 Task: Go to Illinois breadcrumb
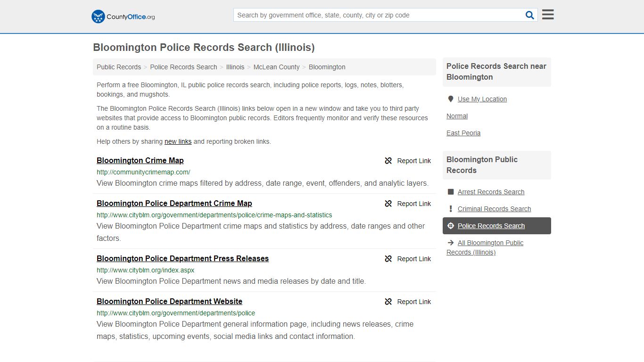(235, 67)
